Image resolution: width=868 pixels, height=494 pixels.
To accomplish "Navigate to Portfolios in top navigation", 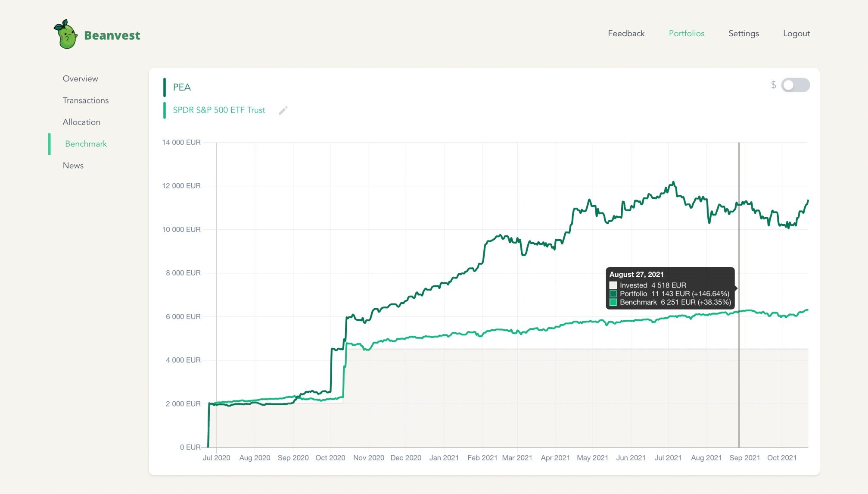I will coord(686,34).
